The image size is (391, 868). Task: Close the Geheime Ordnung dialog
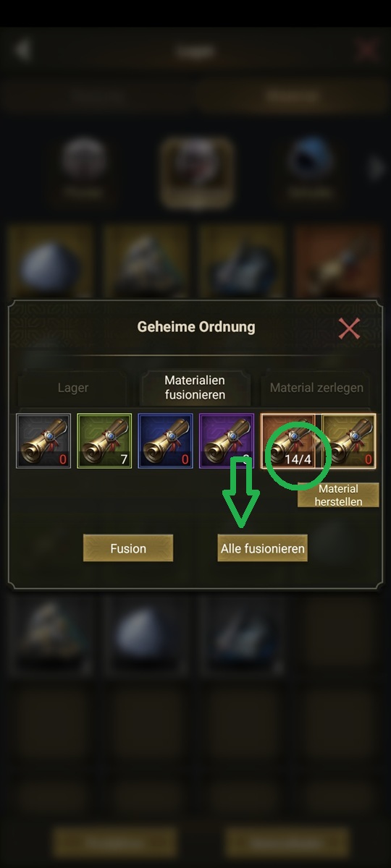tap(349, 329)
